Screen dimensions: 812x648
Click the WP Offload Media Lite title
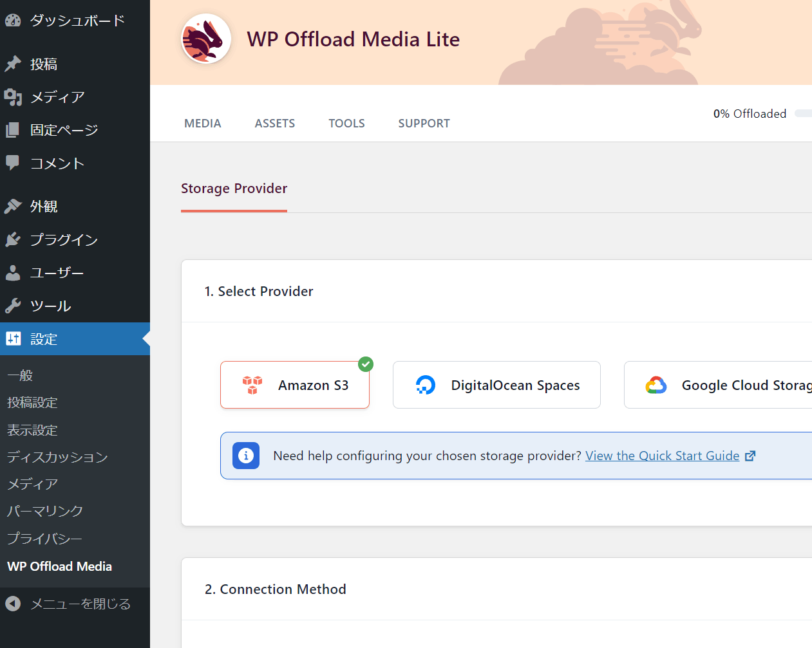(354, 39)
